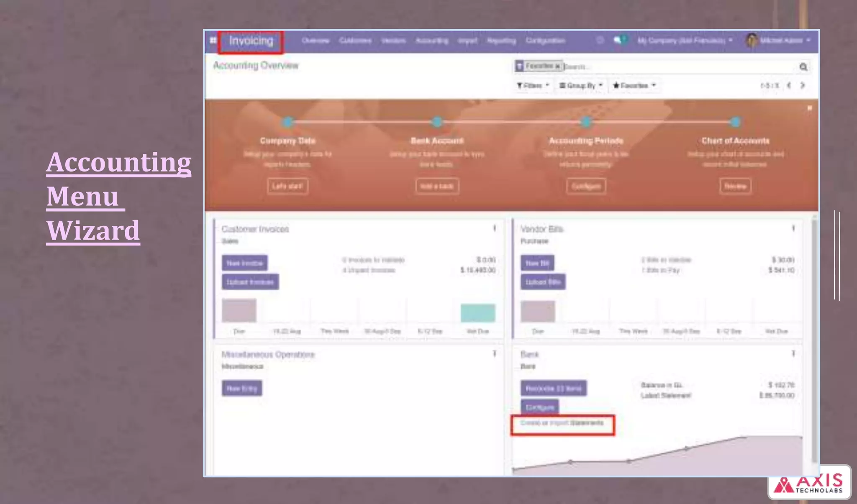
Task: Open Bank card options menu
Action: point(793,354)
